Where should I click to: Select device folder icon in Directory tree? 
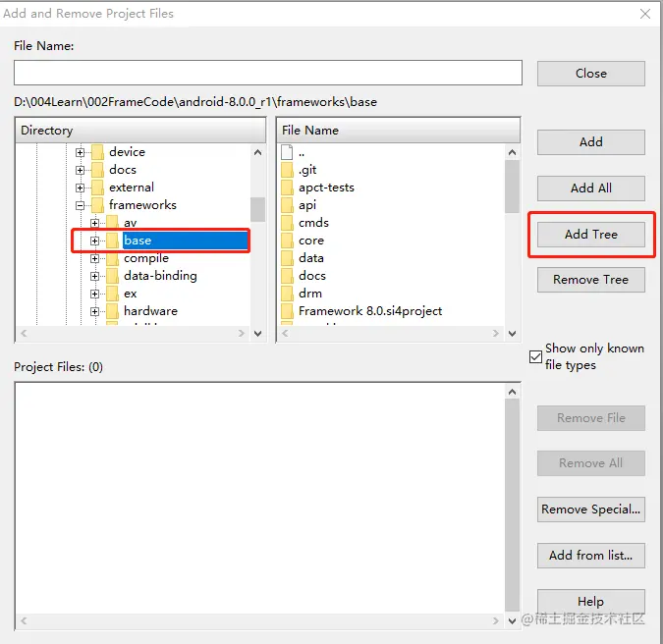point(97,152)
